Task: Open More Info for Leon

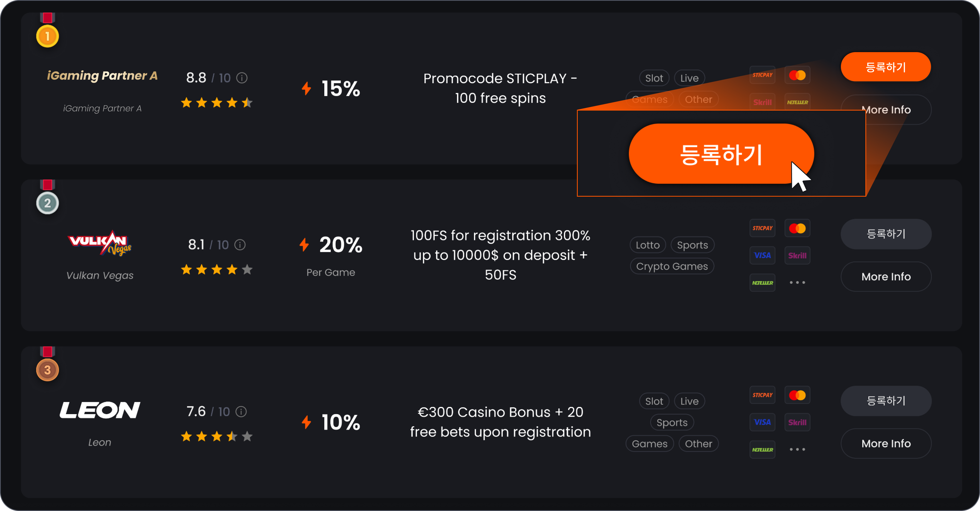Action: pyautogui.click(x=886, y=443)
